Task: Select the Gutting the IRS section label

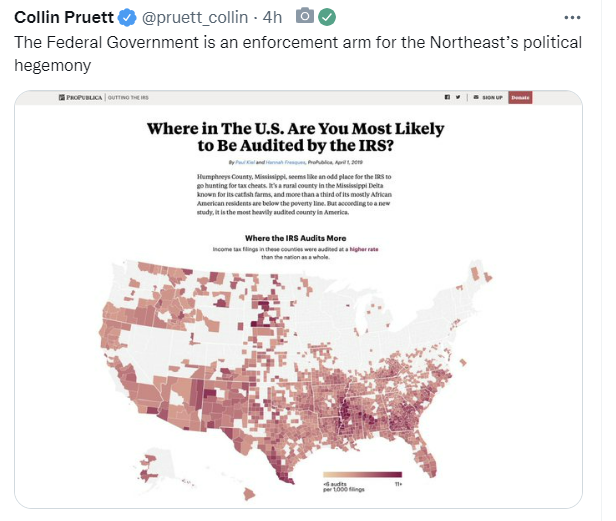Action: [x=128, y=97]
